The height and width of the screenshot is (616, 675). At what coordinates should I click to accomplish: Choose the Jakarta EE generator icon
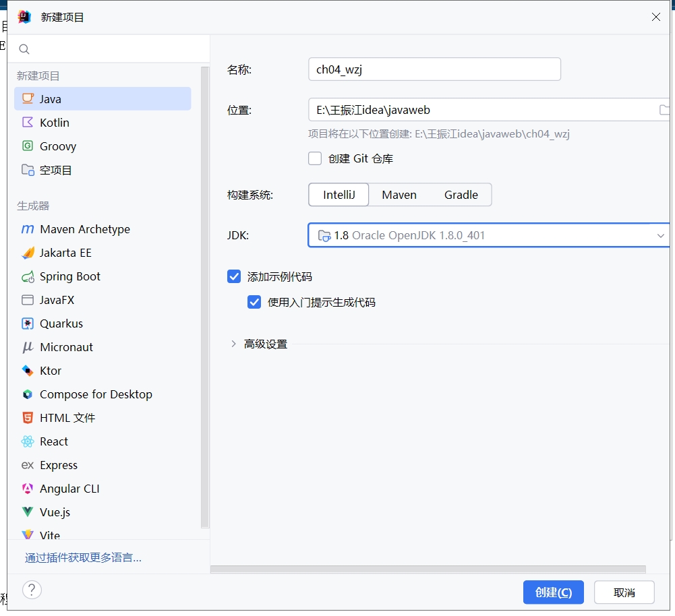click(28, 253)
